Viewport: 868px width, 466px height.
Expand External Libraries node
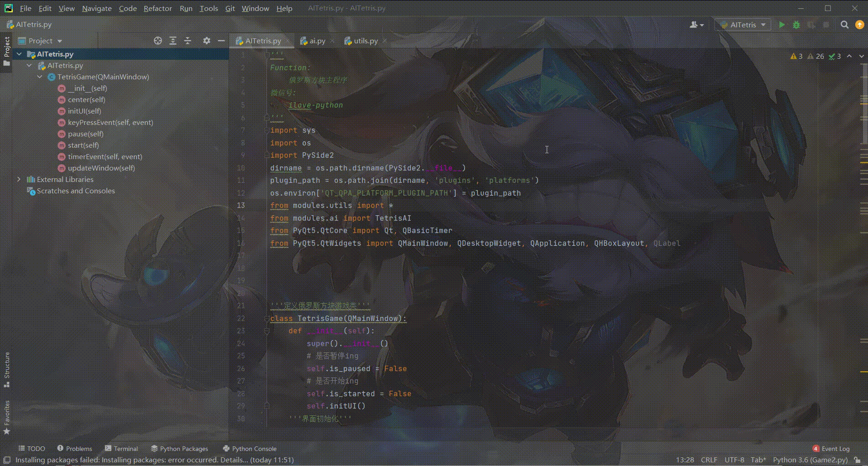(19, 180)
